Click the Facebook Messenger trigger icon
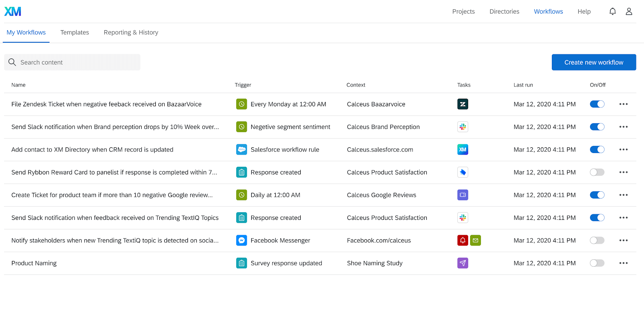Screen dimensions: 644x323 point(242,240)
